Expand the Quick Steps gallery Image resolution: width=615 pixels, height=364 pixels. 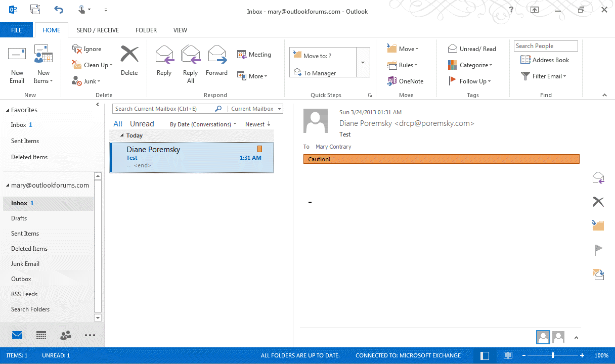363,62
